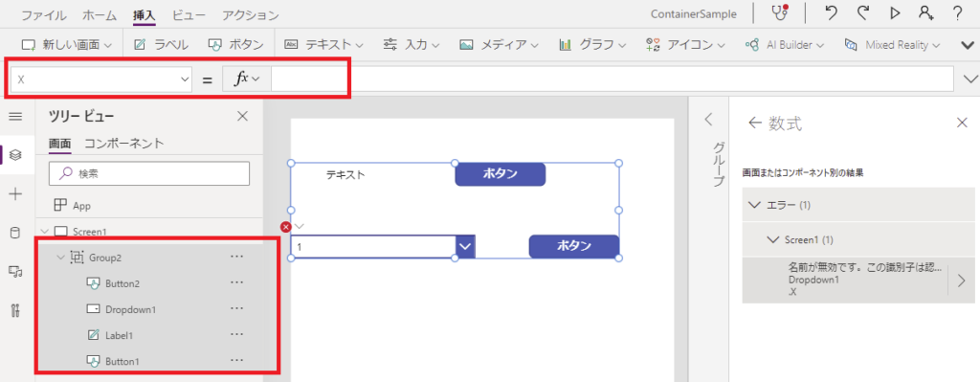Toggle the hamburger menu in left rail

tap(15, 116)
